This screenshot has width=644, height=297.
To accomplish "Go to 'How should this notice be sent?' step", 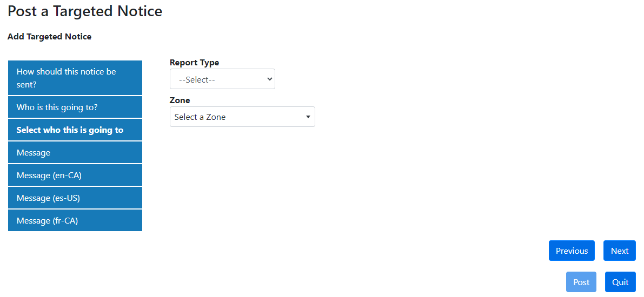I will tap(75, 78).
